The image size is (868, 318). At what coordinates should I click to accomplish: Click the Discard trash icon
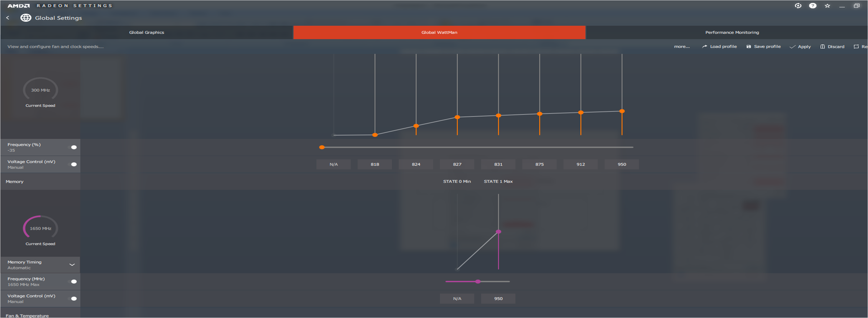[823, 47]
